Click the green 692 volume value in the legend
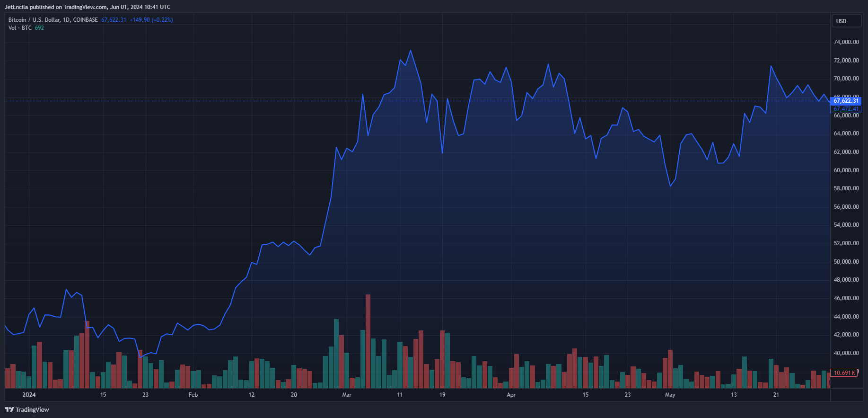Screen dimensions: 868x418 click(x=39, y=28)
